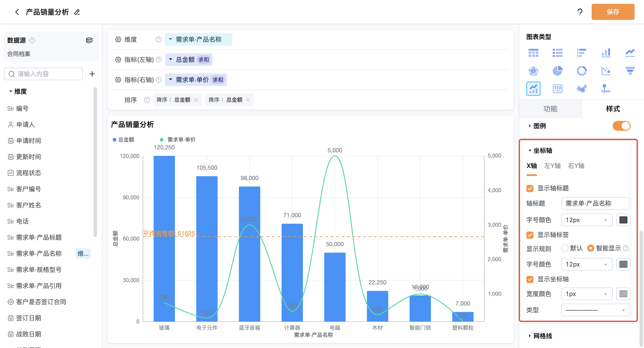
Task: Select the table chart type
Action: [x=533, y=53]
